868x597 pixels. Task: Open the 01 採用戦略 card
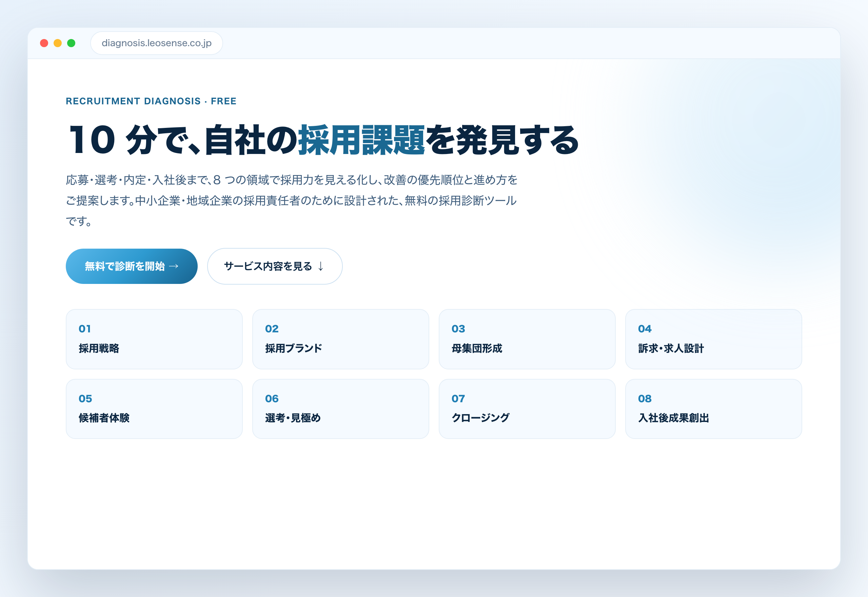coord(154,339)
